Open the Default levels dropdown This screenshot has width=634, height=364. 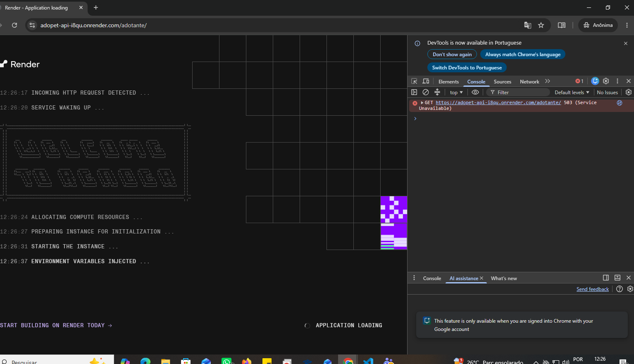click(572, 93)
